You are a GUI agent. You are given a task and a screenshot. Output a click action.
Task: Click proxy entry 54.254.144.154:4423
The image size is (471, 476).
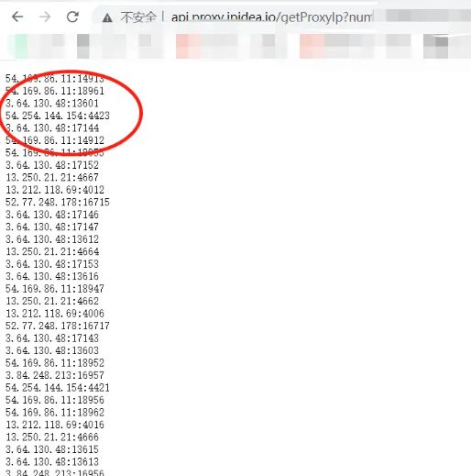[x=58, y=116]
